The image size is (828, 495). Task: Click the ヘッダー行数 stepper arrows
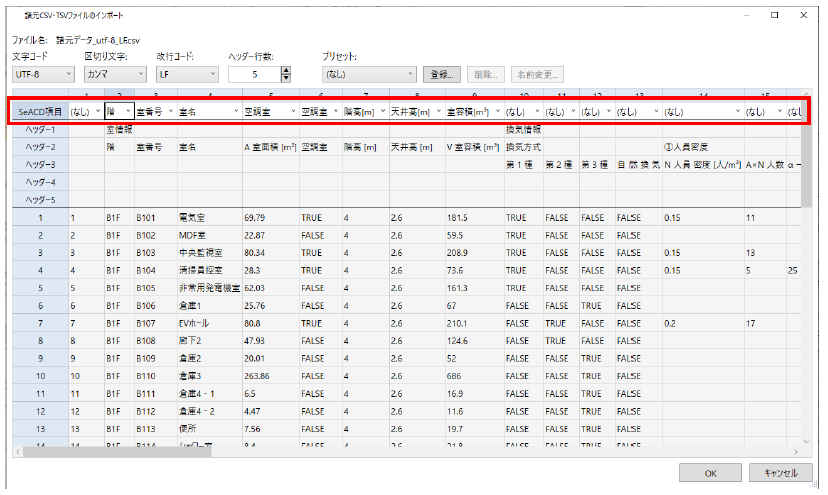tap(286, 74)
